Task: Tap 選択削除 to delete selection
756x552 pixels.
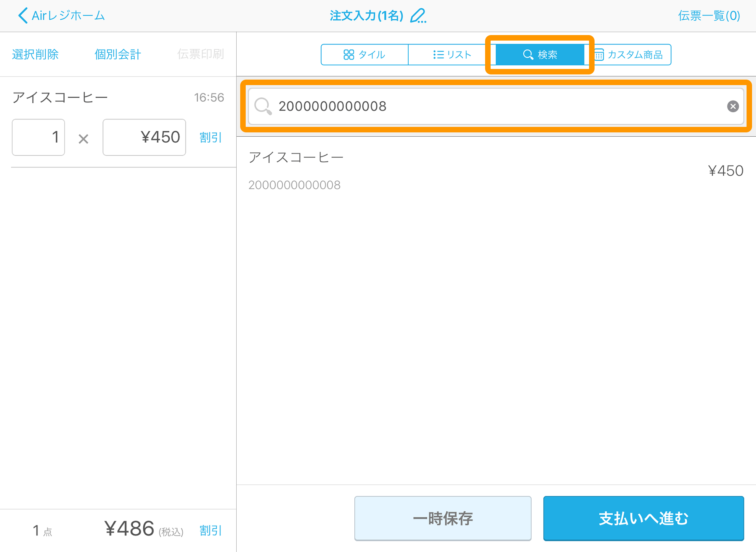Action: (x=35, y=54)
